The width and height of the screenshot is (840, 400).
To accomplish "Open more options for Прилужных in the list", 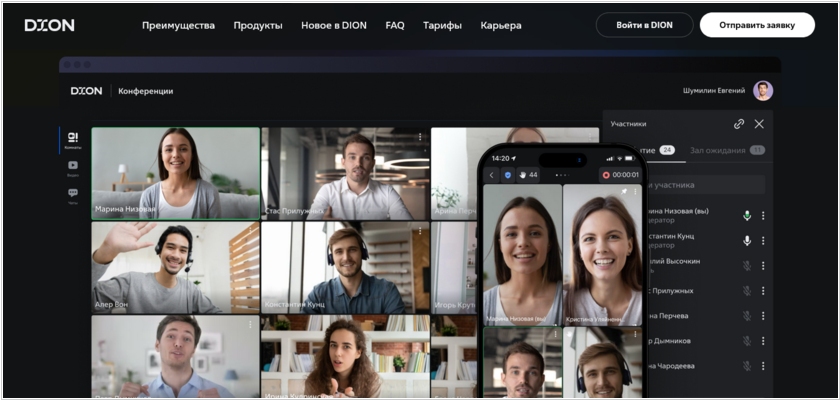I will (763, 291).
